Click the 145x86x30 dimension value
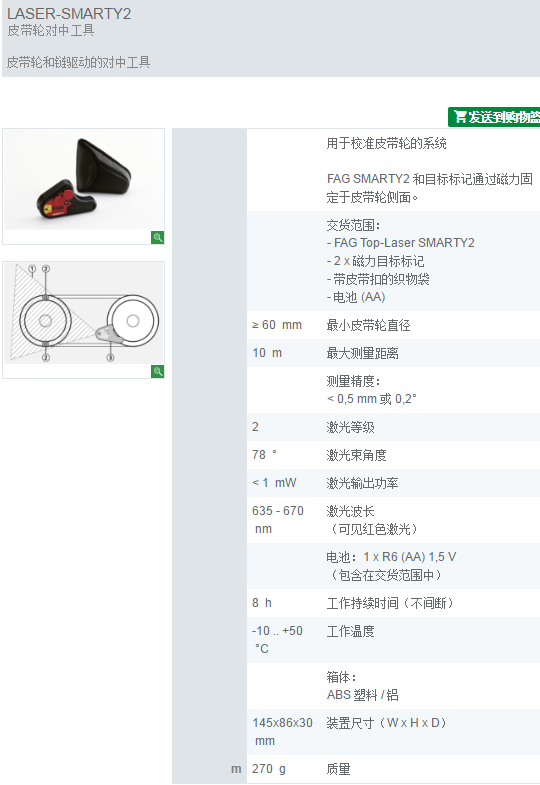 [282, 723]
